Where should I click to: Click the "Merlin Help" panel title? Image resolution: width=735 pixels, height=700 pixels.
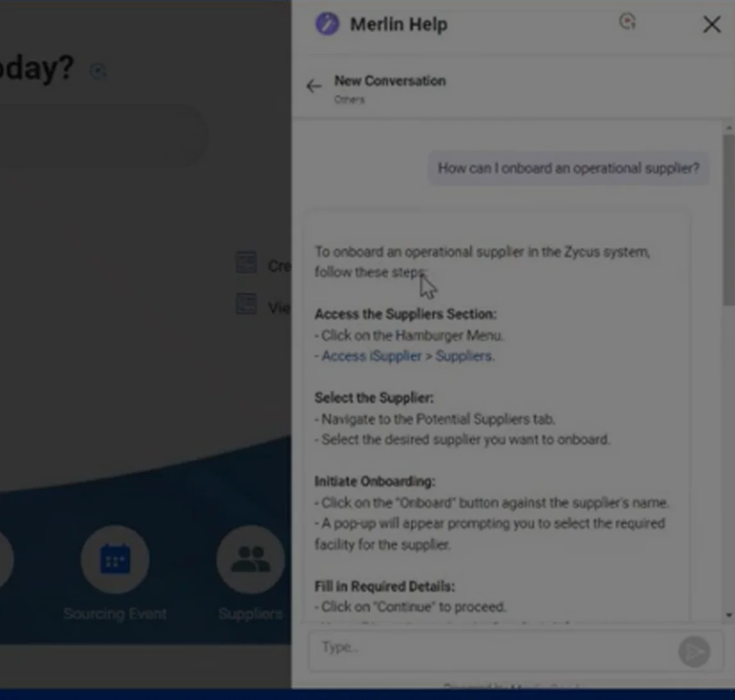399,24
